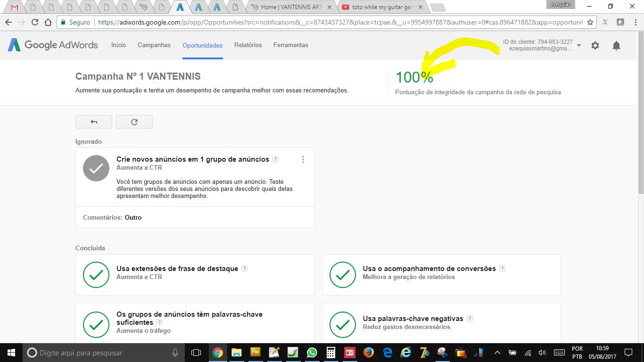Click the 'Comentários: Outro' text
Screen dimensions: 644x362
pos(112,217)
